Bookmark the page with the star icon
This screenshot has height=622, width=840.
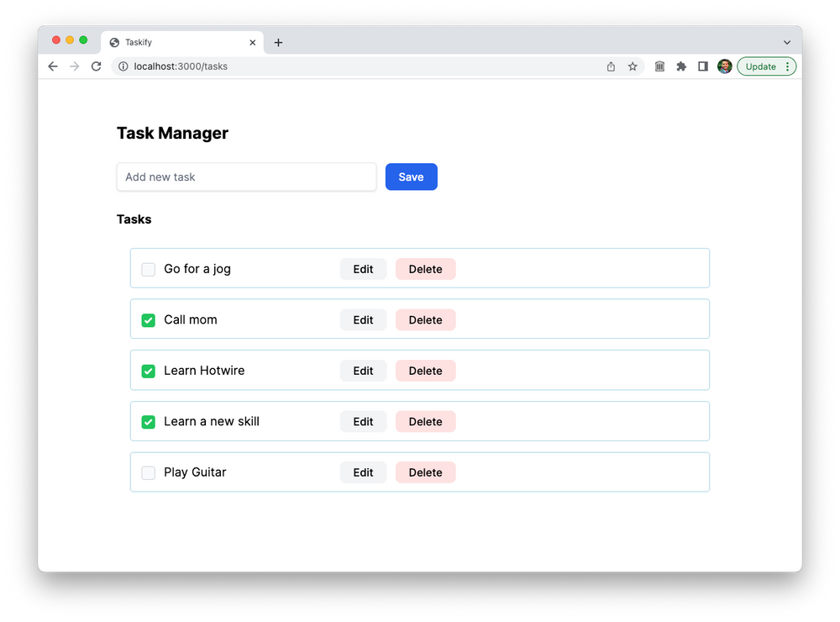click(x=633, y=66)
